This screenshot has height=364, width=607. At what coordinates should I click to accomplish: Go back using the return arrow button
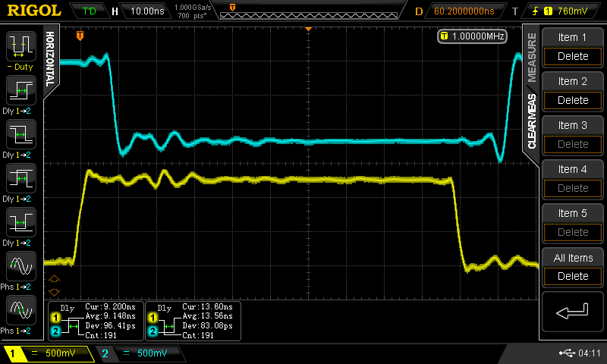573,312
